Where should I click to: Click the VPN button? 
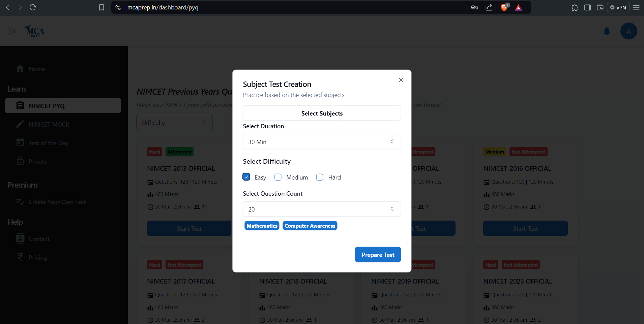[618, 7]
